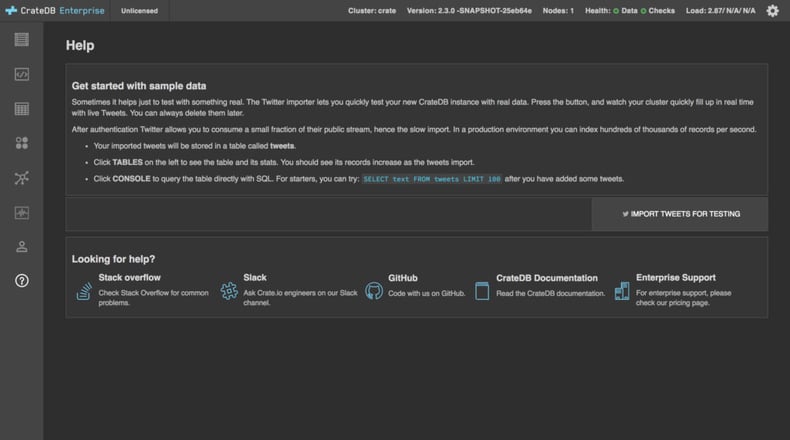Select the Help question mark icon

[x=22, y=281]
